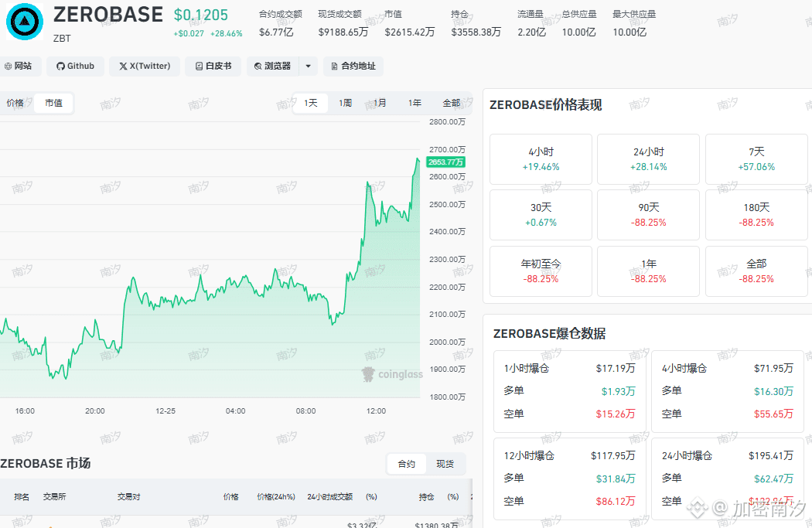Click the ZEROBASE价格表现 section heading
812x528 pixels.
coord(545,105)
